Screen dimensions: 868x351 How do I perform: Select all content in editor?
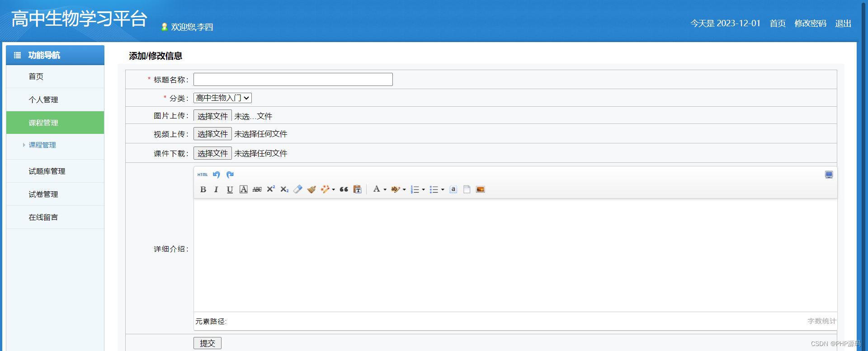453,190
